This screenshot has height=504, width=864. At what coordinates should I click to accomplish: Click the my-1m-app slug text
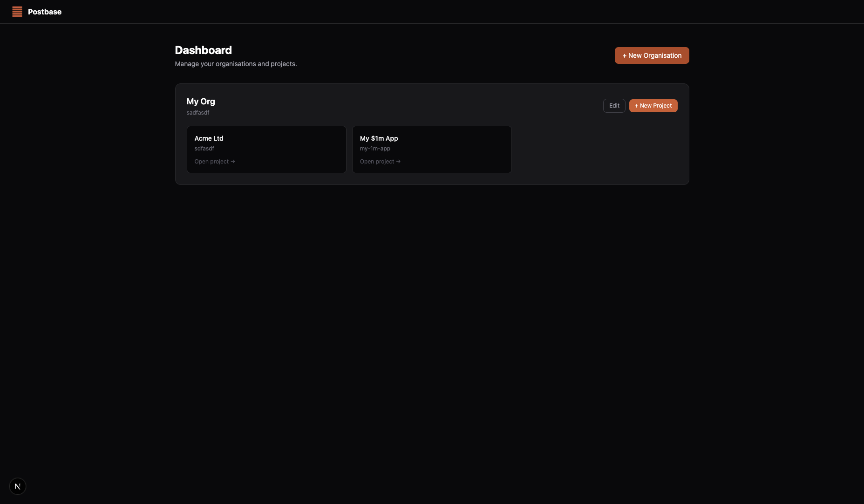tap(375, 148)
